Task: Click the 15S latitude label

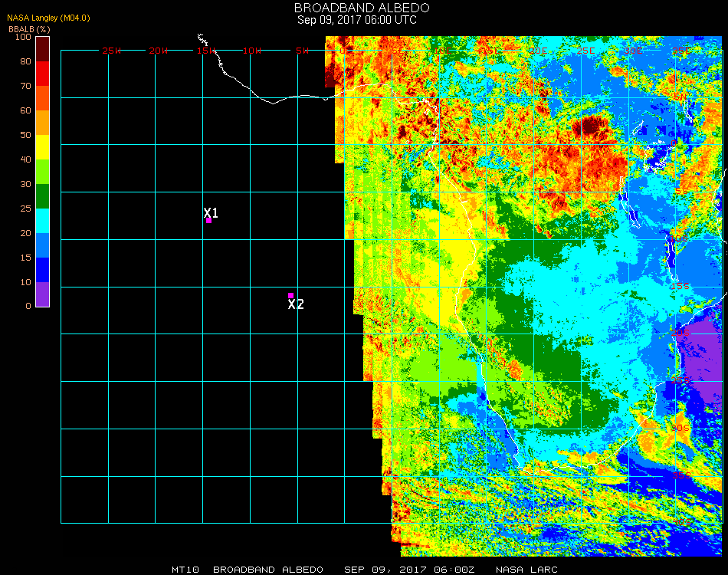Action: [680, 286]
